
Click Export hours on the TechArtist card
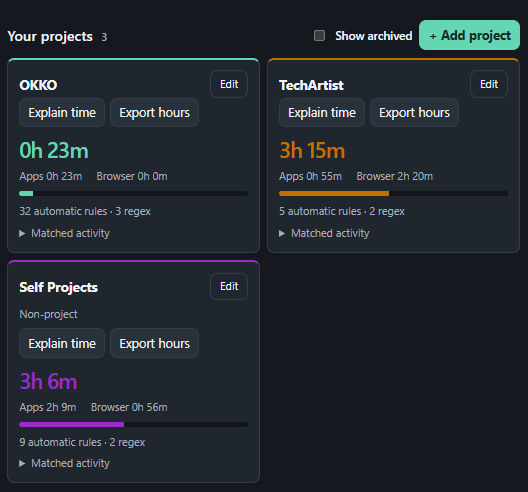414,112
